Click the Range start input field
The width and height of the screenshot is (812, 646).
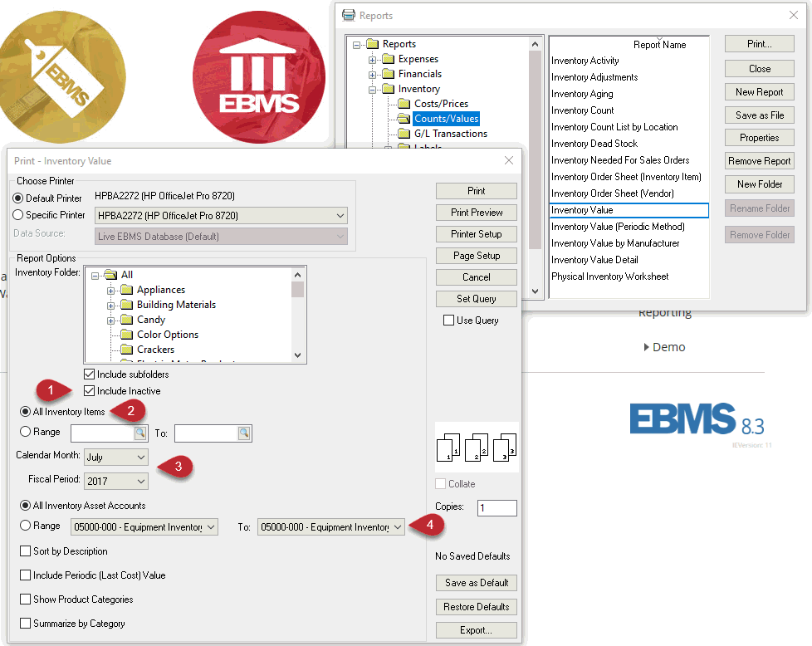(x=102, y=433)
